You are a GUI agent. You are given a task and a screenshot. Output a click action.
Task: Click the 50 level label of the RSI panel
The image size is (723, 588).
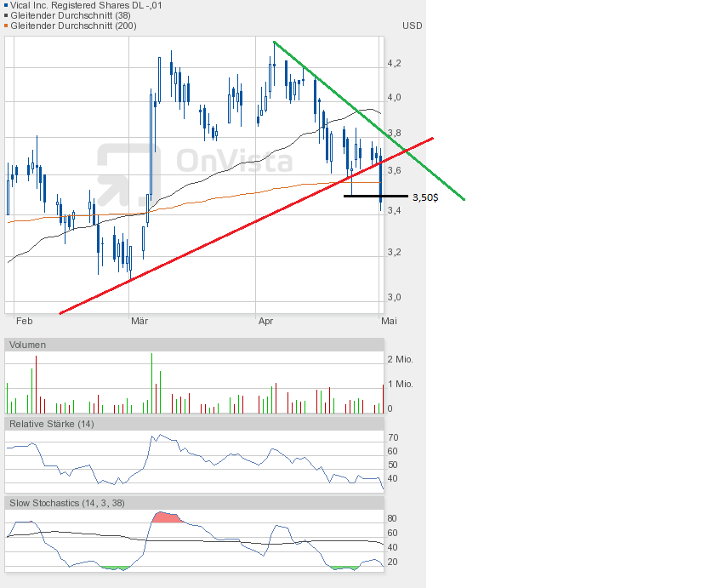pos(393,465)
